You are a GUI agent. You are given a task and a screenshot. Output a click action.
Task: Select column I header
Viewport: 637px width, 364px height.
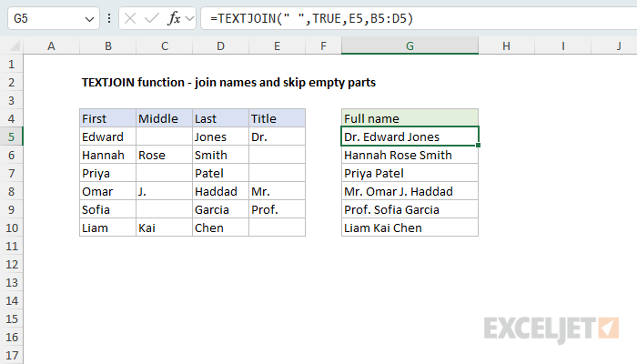tap(562, 45)
